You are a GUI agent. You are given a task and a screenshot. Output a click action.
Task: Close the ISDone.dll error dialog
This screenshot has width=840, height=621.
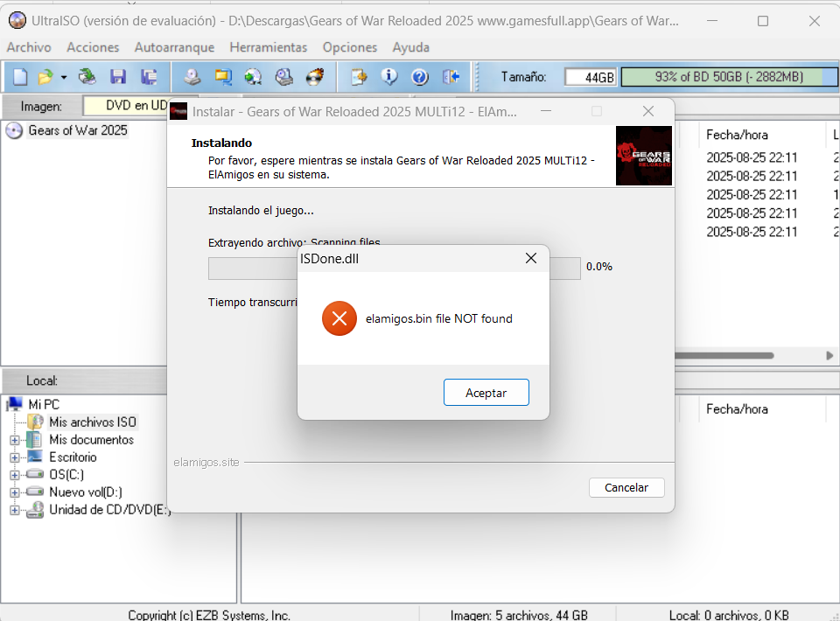[531, 258]
